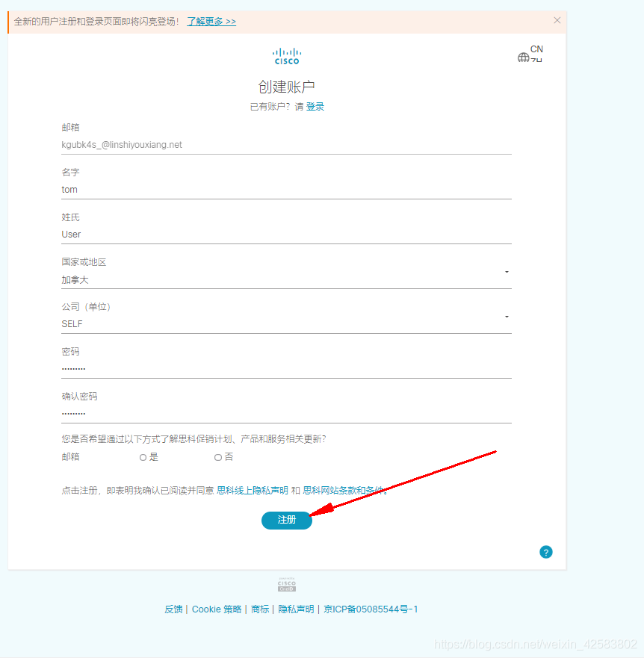Select the 是 radio button
This screenshot has width=644, height=658.
(143, 457)
